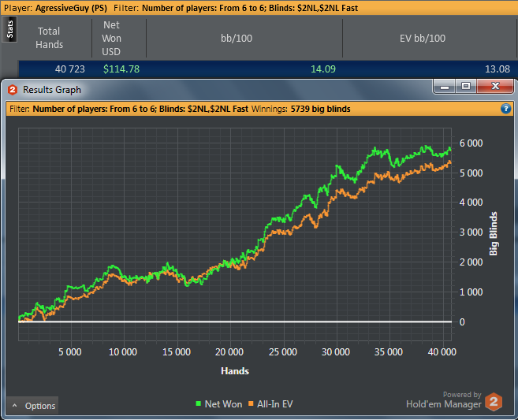This screenshot has height=420, width=518.
Task: Click the Winnings 5739 big blinds text
Action: click(x=300, y=109)
